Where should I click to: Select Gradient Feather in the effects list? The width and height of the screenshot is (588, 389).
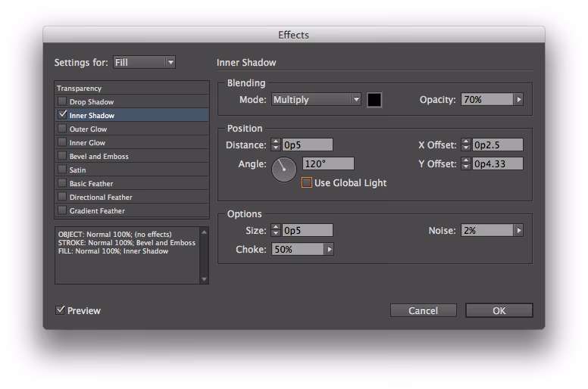click(x=97, y=210)
